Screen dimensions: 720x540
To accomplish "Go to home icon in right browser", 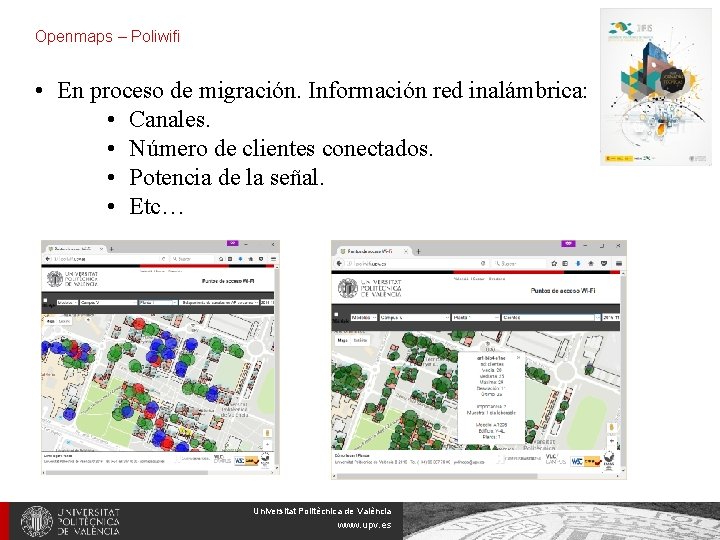I will pyautogui.click(x=591, y=264).
